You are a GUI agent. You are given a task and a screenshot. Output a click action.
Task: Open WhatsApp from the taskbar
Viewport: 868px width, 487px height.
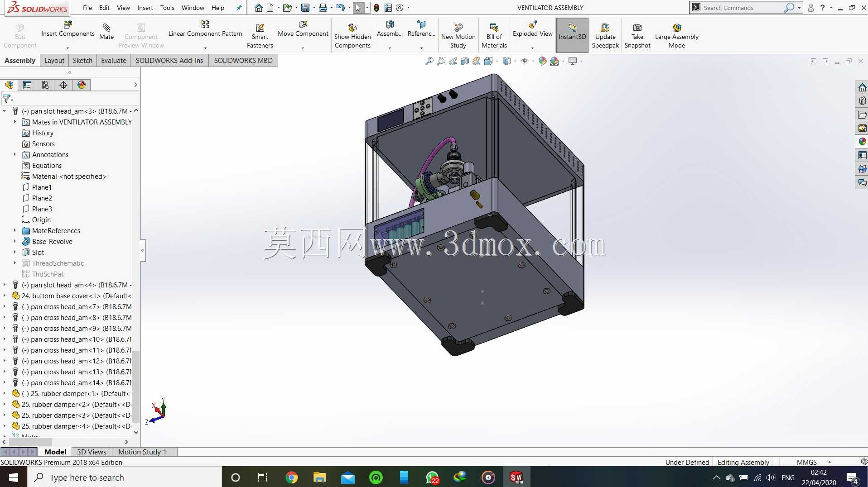click(x=433, y=477)
